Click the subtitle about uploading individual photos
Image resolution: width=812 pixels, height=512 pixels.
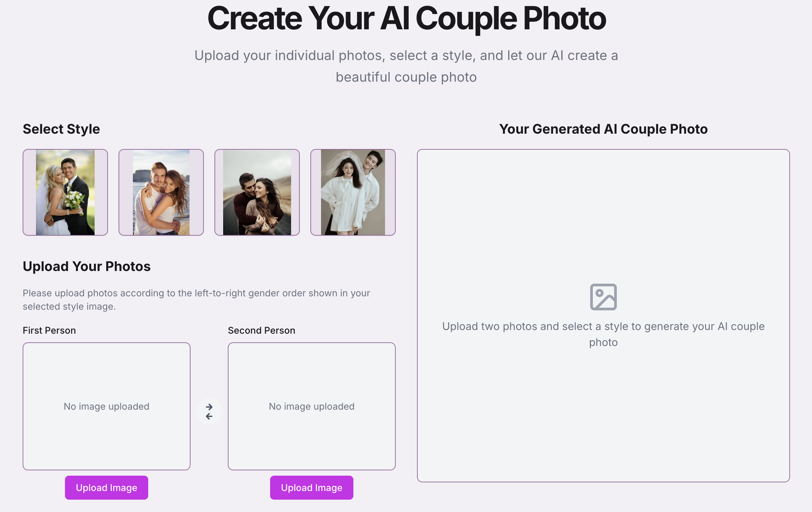[x=406, y=66]
